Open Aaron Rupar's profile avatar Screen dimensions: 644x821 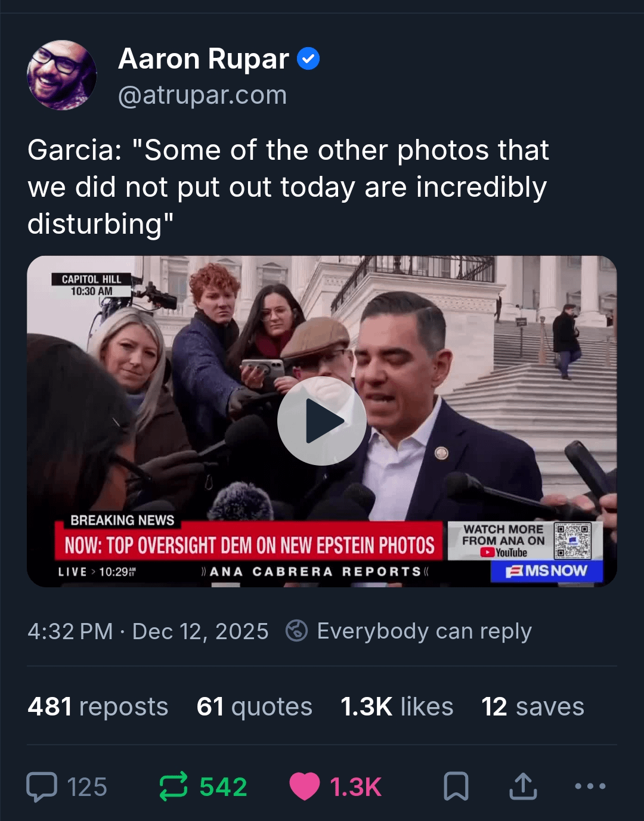coord(61,75)
